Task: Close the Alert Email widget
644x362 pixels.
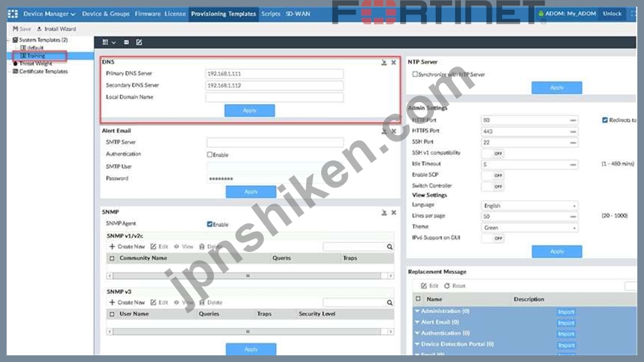Action: coord(394,131)
